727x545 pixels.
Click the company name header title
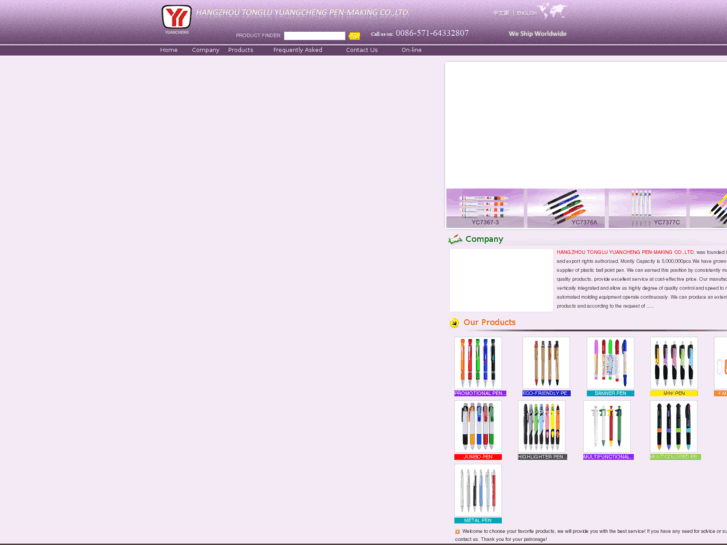pos(303,13)
